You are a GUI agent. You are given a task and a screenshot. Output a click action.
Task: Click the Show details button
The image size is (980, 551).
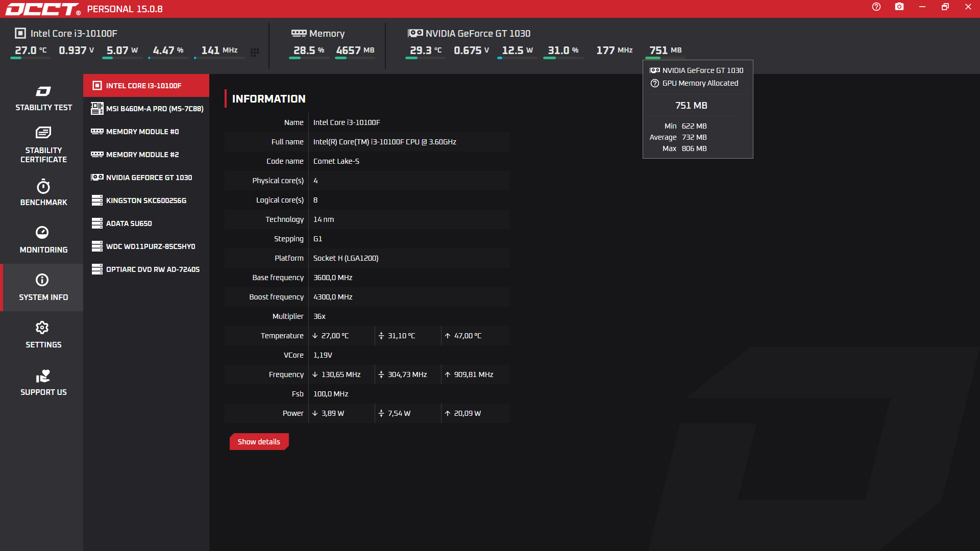click(259, 442)
